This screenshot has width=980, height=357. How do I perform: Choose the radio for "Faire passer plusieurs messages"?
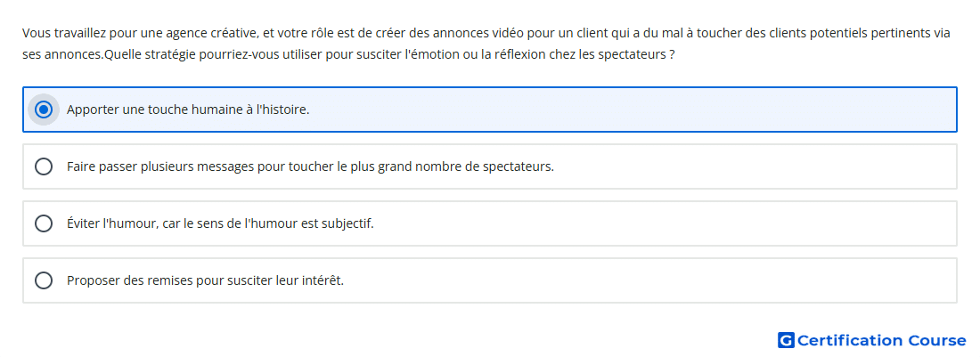point(43,166)
